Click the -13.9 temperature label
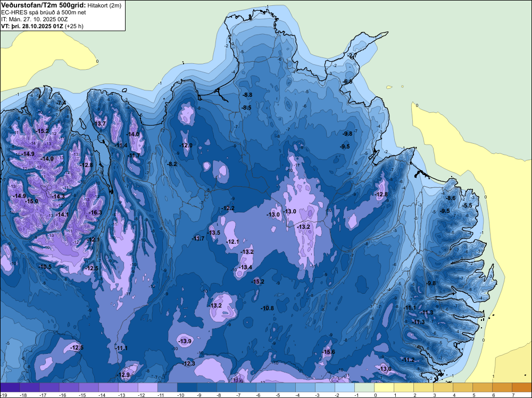The height and width of the screenshot is (398, 532). pyautogui.click(x=185, y=342)
